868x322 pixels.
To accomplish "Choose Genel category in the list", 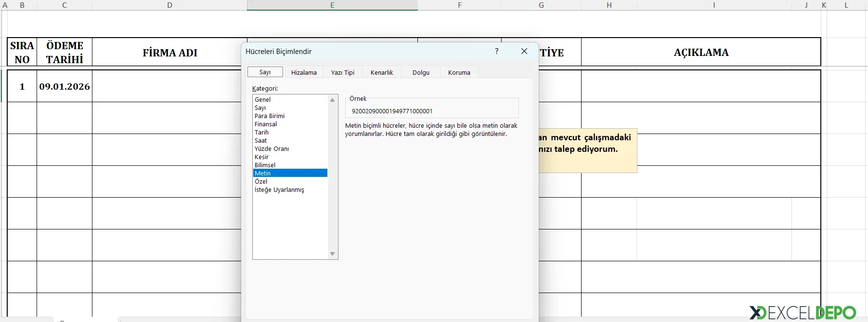I will (x=263, y=99).
